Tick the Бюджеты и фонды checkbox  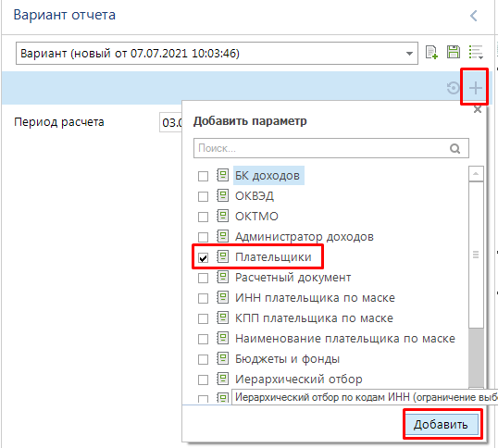coord(203,359)
